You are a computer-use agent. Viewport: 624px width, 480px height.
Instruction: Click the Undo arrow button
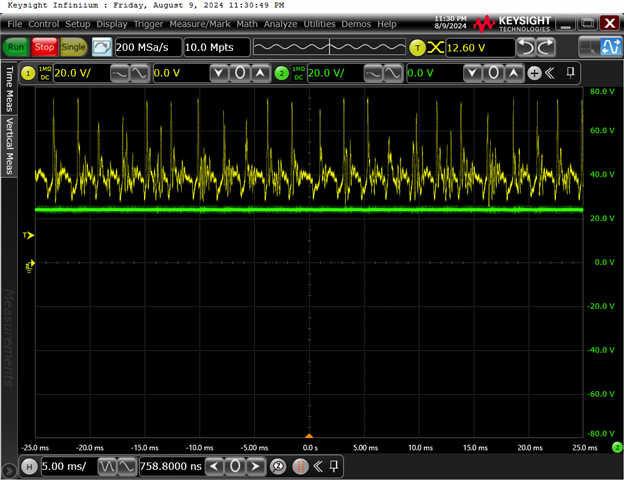pos(526,47)
